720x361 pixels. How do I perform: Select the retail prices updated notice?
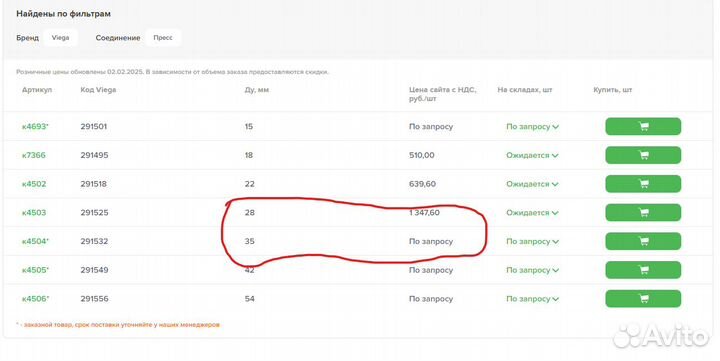click(173, 72)
